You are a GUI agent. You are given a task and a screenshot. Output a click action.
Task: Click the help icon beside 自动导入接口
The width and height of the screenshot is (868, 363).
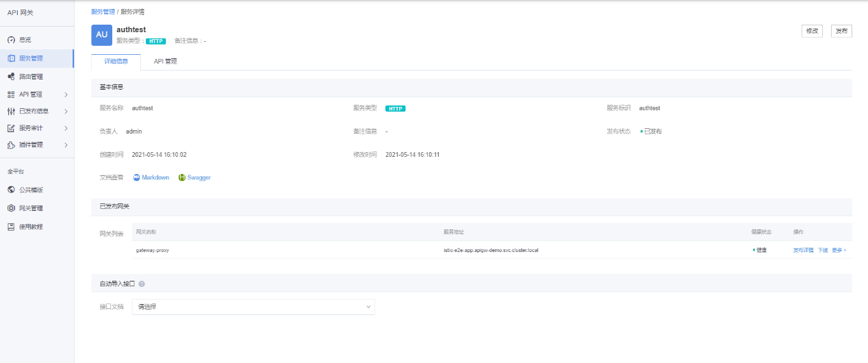tap(142, 284)
